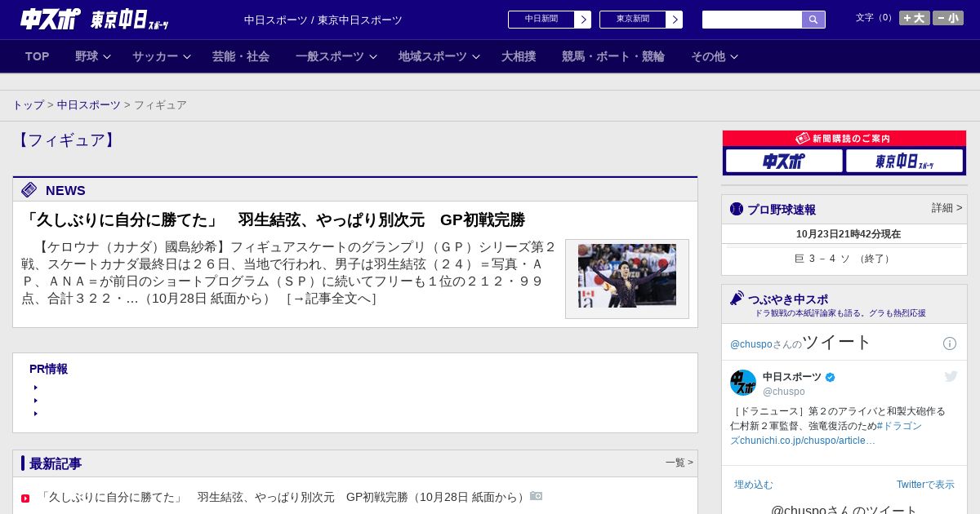
Task: Expand the 地域スポーツ dropdown chevron
Action: tap(476, 56)
